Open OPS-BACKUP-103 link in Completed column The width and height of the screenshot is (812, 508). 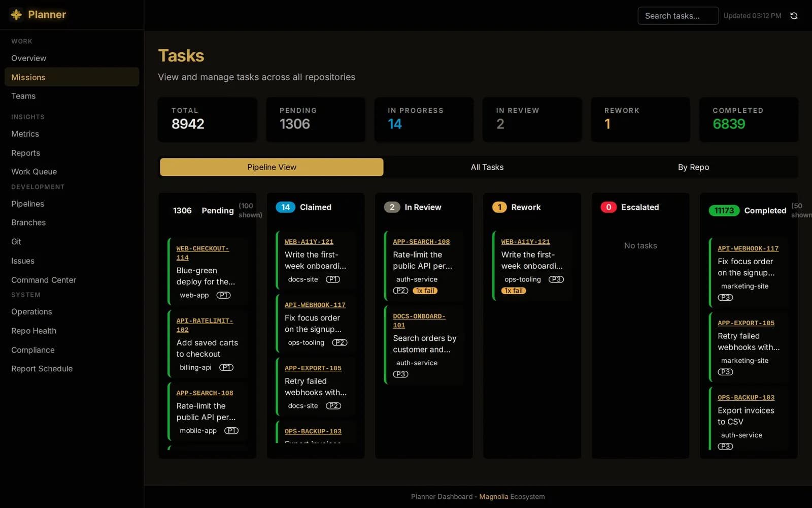tap(746, 398)
